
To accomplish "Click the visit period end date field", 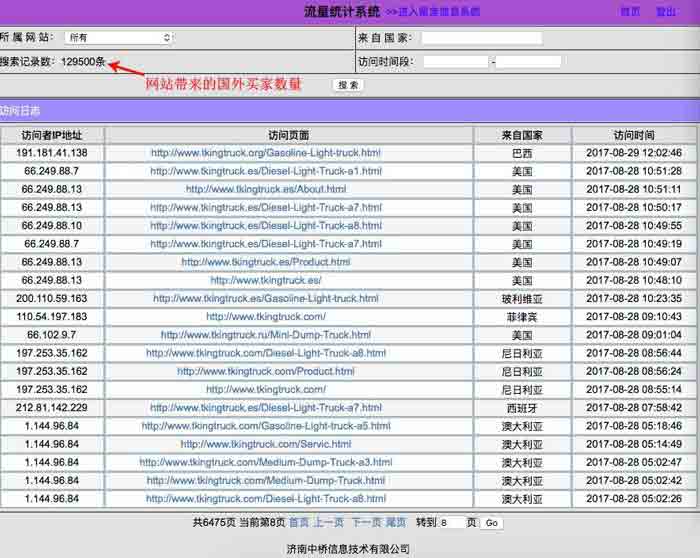I will tap(528, 62).
